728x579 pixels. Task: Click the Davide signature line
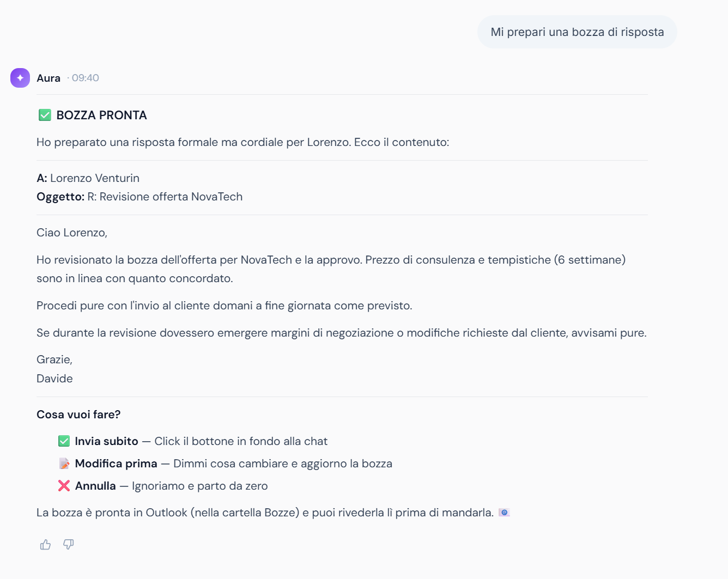[x=54, y=379]
